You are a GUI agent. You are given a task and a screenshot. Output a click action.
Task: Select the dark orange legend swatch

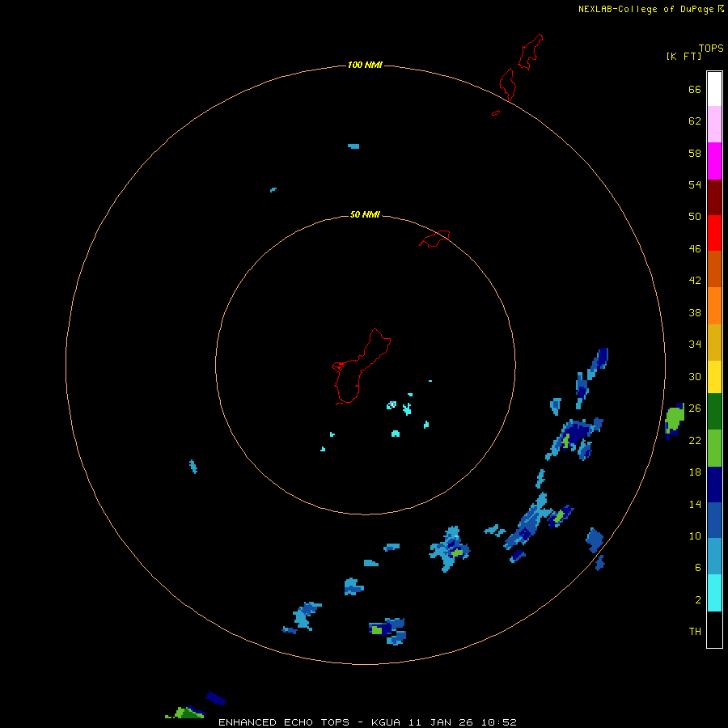714,269
